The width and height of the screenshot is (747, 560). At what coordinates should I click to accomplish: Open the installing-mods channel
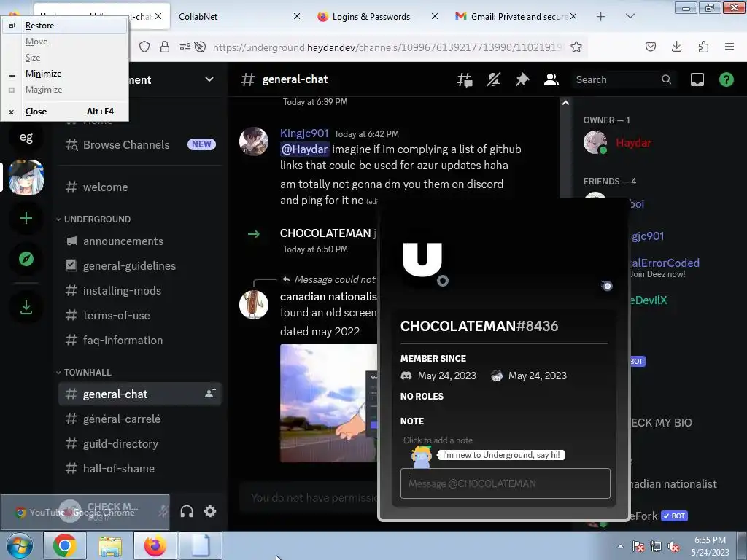pos(140,290)
